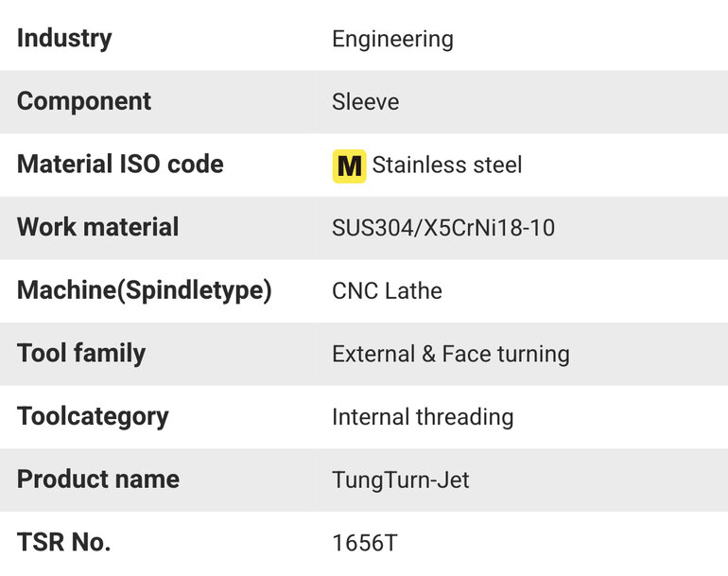Select the Product name label
Image resolution: width=728 pixels, height=576 pixels.
coord(98,480)
